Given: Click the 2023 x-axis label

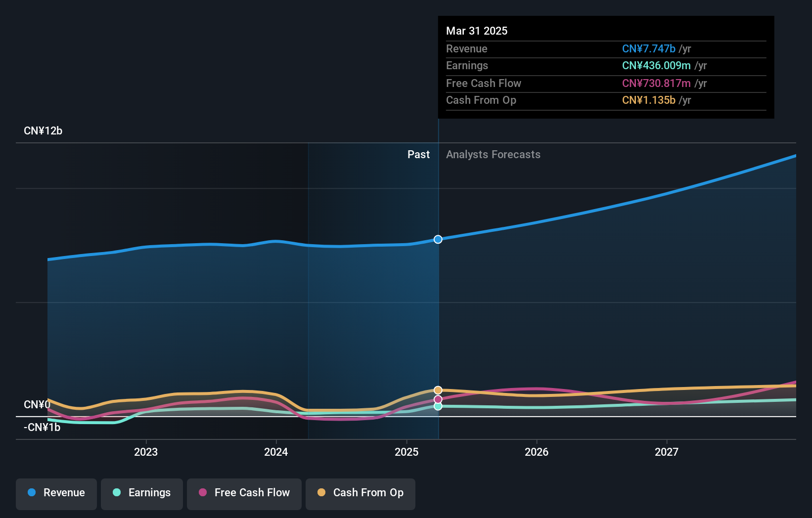Looking at the screenshot, I should 146,452.
